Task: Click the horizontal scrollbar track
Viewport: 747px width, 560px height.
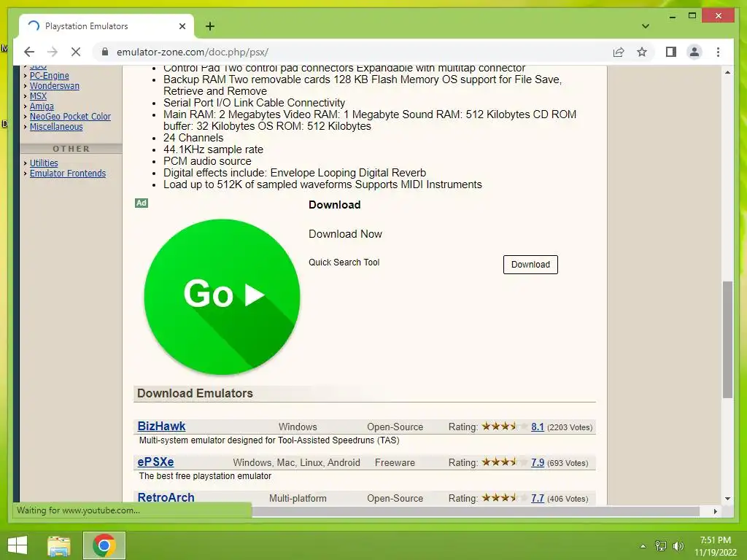Action: [x=476, y=511]
